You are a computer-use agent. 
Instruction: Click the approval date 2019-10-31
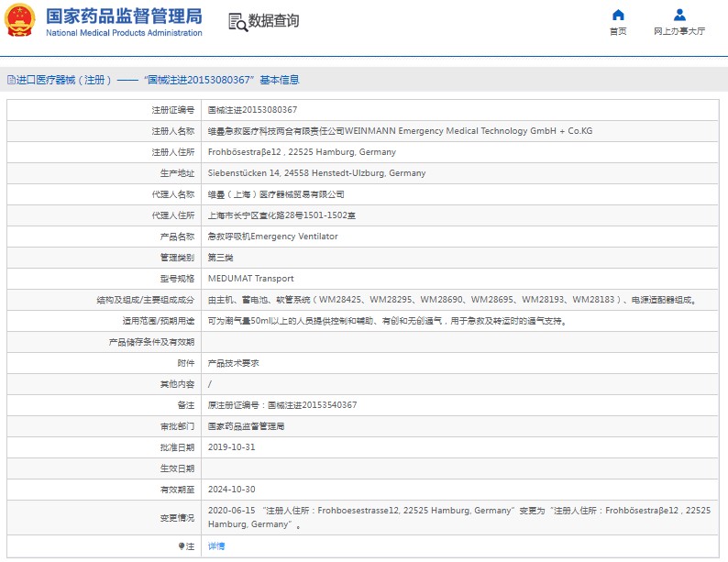[231, 447]
